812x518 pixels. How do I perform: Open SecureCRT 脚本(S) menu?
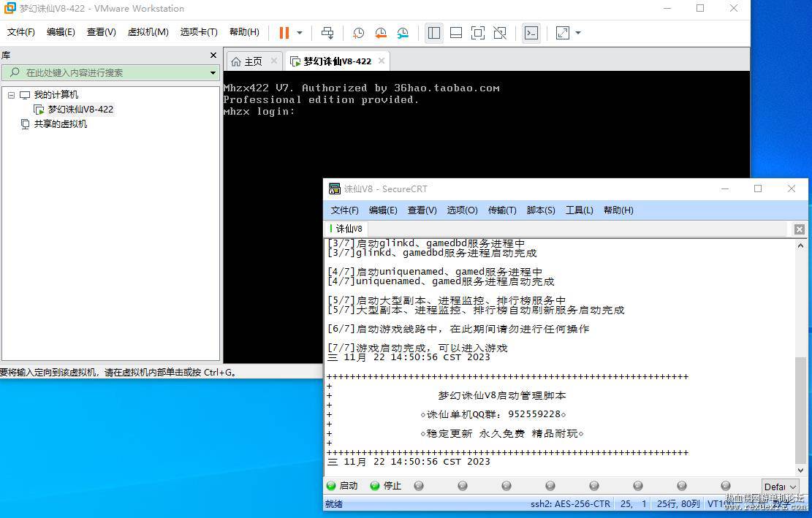(x=541, y=210)
